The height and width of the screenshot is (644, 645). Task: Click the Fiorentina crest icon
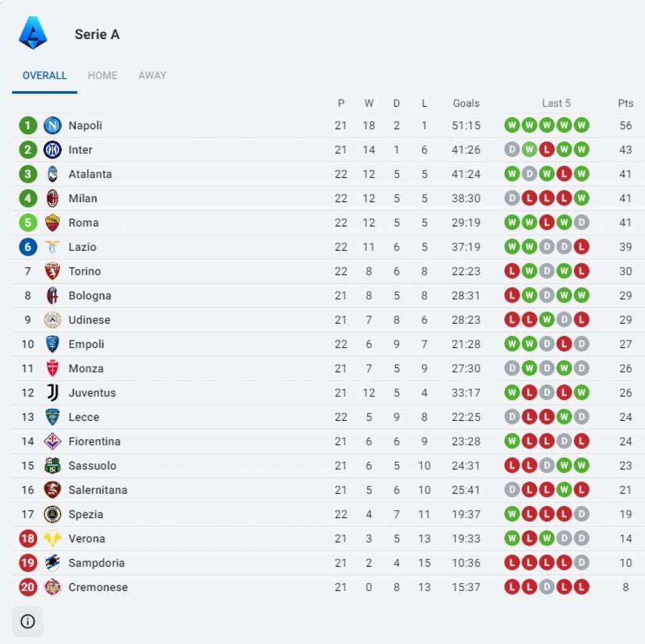pyautogui.click(x=52, y=441)
